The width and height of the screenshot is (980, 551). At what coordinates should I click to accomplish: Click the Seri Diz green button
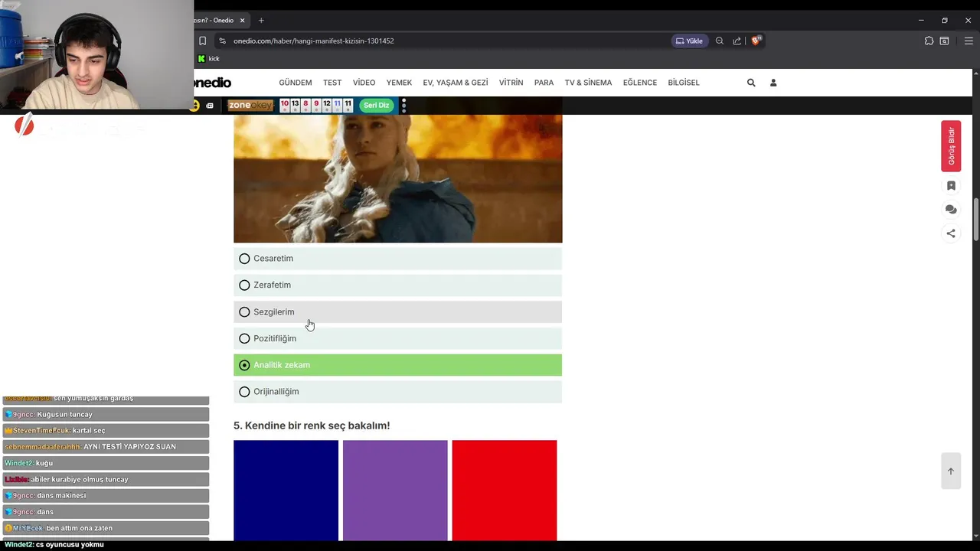click(x=376, y=106)
